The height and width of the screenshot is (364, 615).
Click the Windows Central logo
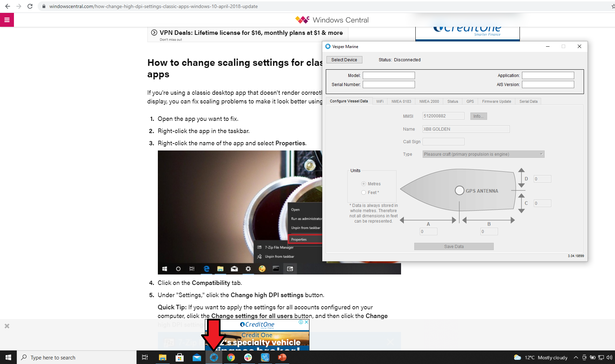pyautogui.click(x=332, y=20)
